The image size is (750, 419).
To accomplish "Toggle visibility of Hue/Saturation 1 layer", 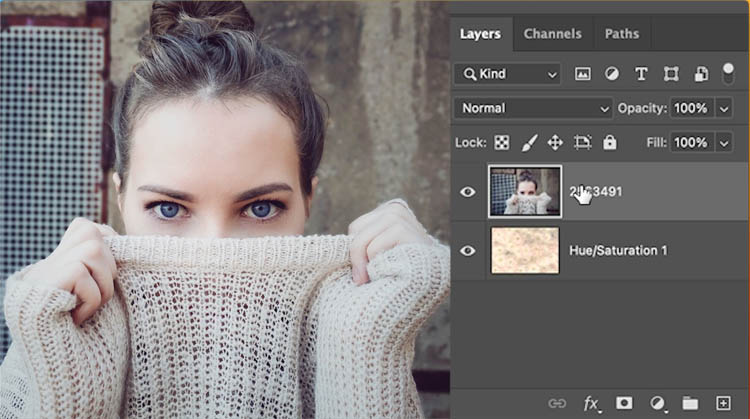I will click(467, 250).
